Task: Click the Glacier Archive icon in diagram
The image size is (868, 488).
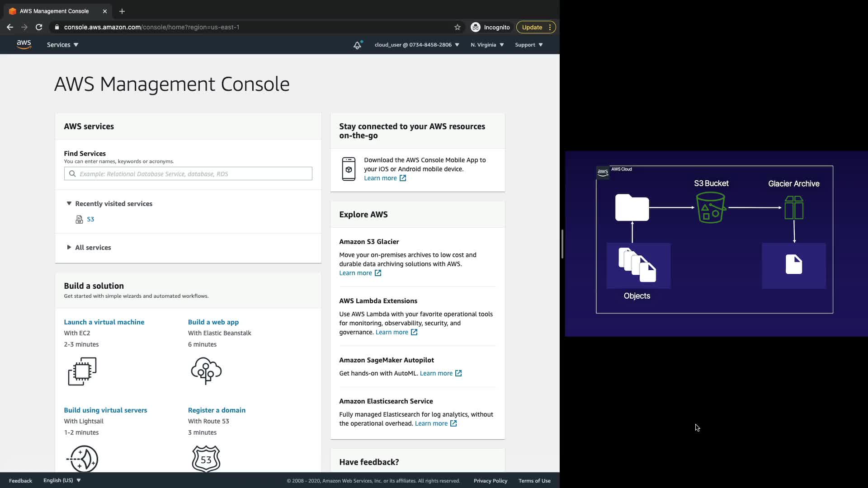Action: tap(794, 207)
